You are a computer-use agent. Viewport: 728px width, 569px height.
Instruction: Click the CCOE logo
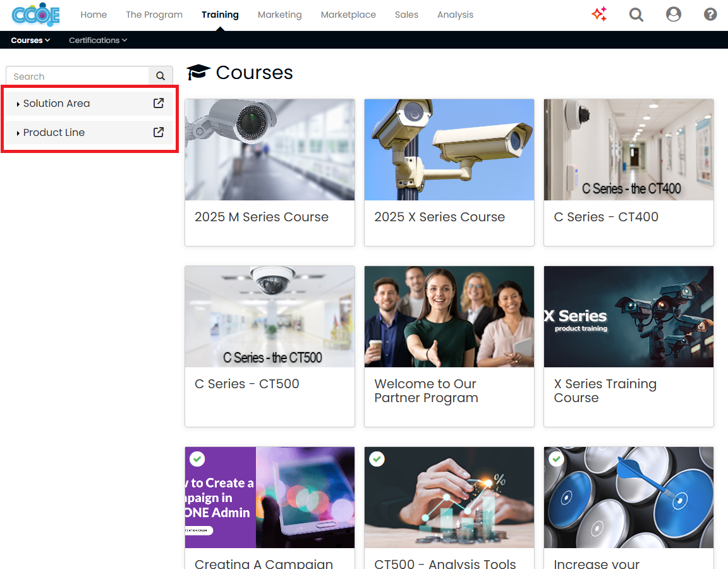35,14
